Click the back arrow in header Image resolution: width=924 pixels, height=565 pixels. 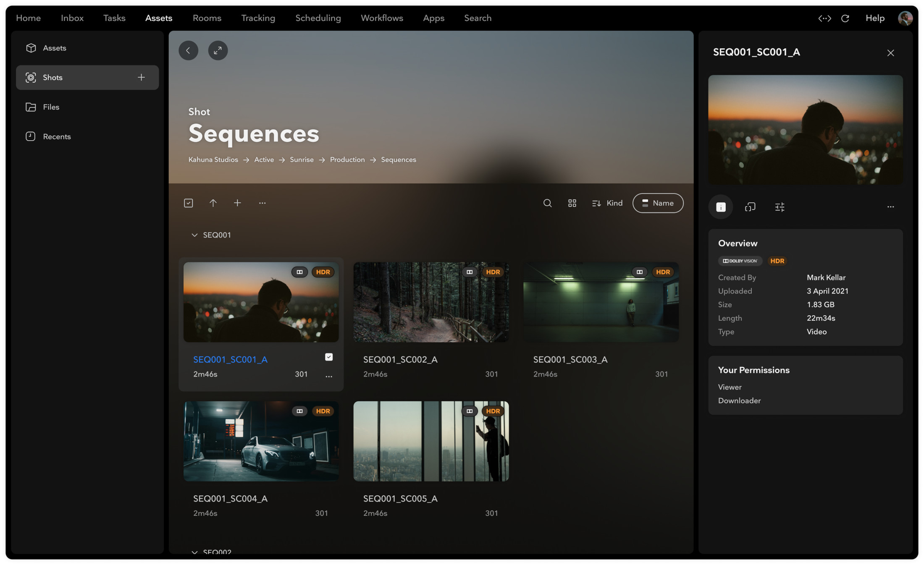click(x=188, y=50)
